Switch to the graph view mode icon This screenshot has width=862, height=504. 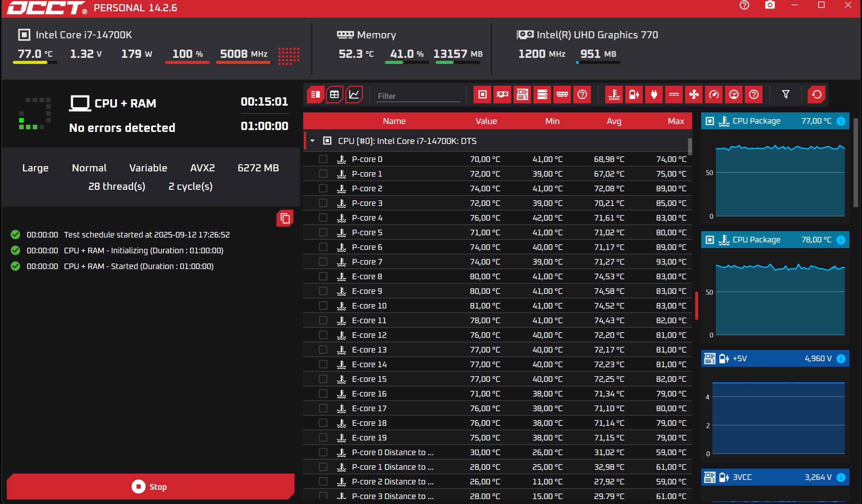click(x=354, y=94)
